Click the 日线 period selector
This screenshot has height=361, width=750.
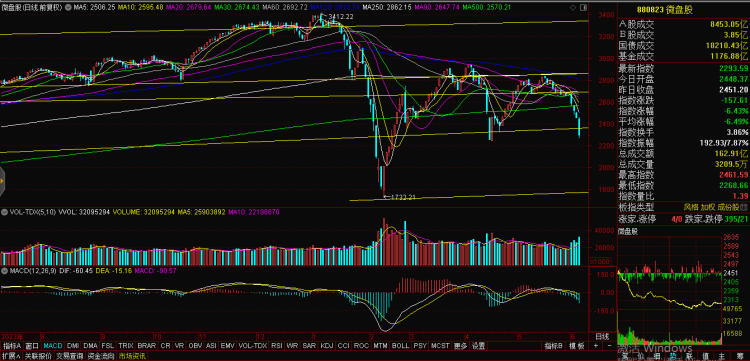click(x=602, y=336)
